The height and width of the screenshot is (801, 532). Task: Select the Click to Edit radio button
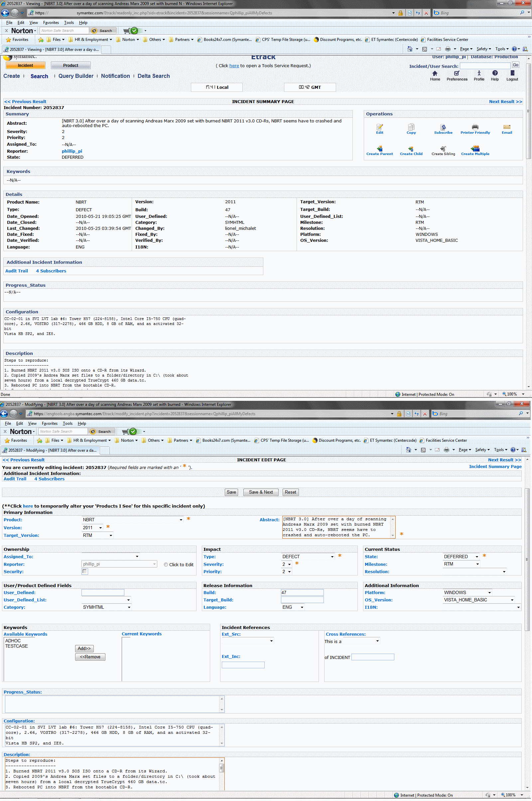pos(166,564)
